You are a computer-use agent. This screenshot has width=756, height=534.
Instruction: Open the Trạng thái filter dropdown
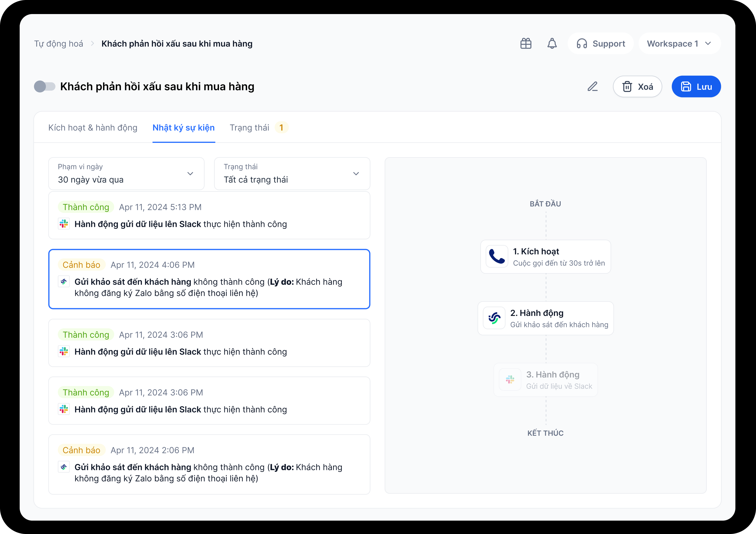[x=292, y=174]
